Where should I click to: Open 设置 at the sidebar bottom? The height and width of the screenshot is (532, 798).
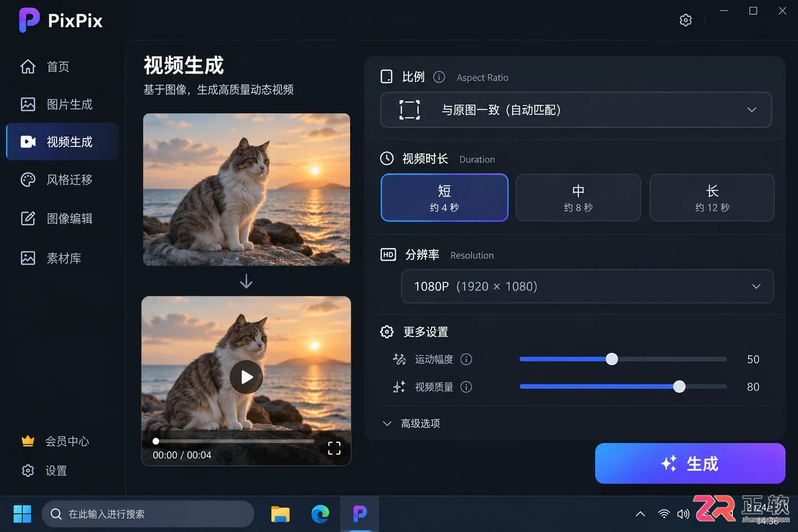tap(44, 470)
